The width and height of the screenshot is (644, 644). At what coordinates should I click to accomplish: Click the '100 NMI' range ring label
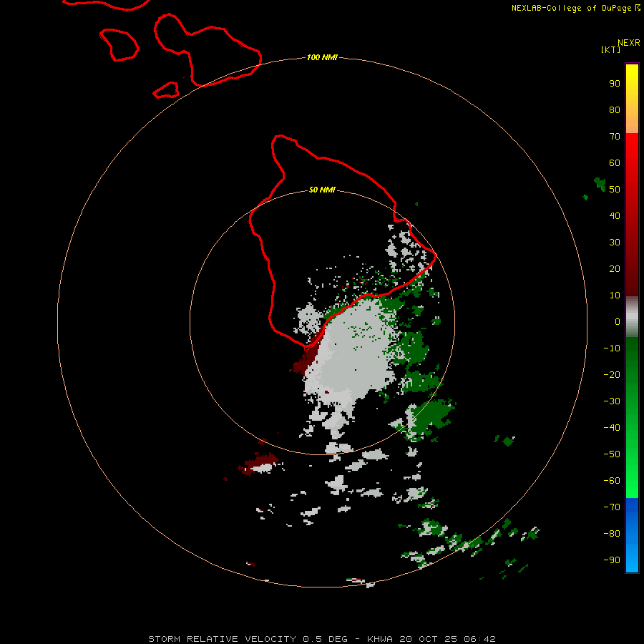322,57
